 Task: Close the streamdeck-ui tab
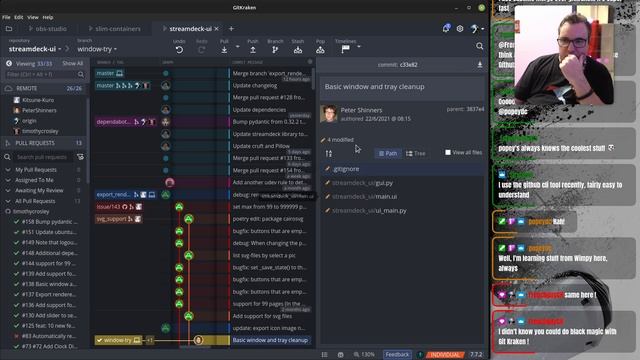pyautogui.click(x=216, y=29)
